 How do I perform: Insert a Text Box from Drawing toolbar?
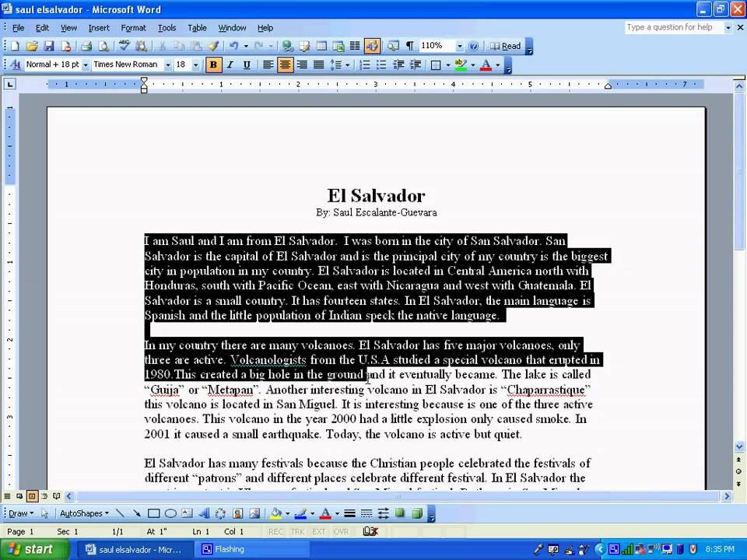coord(188,513)
